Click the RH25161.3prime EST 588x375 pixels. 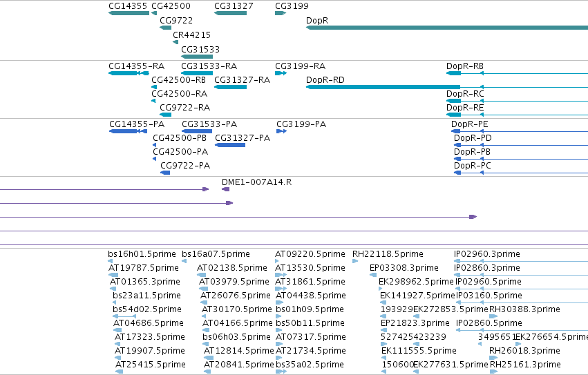click(494, 372)
